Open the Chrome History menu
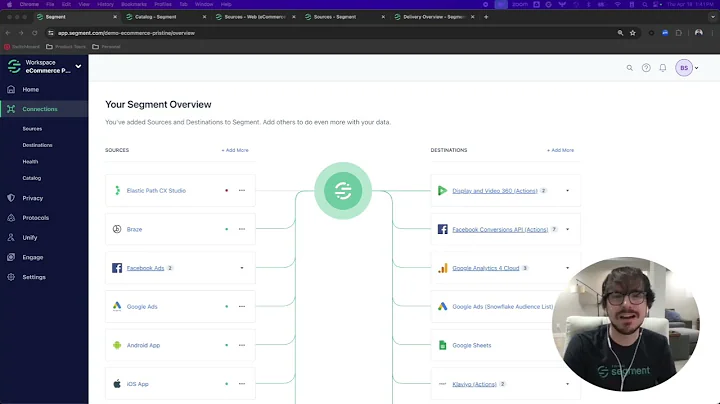 105,4
